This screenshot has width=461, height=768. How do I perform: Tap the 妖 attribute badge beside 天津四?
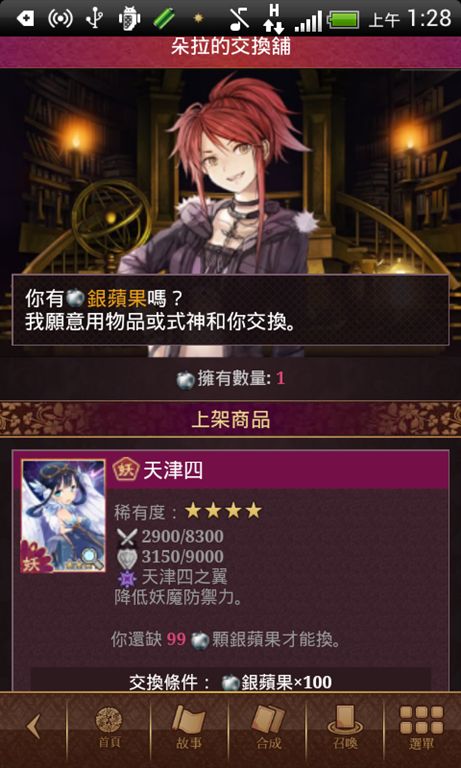click(x=126, y=471)
